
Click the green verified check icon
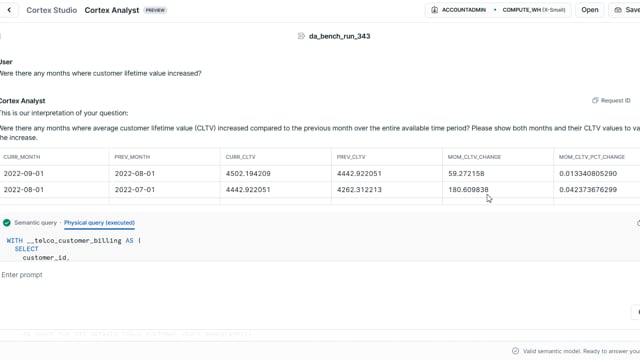(7, 223)
